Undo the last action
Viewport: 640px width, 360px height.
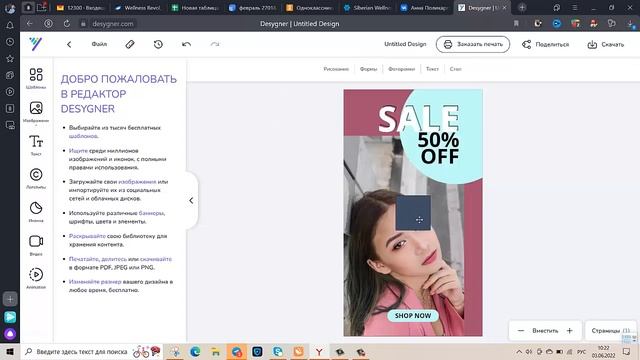coord(187,44)
